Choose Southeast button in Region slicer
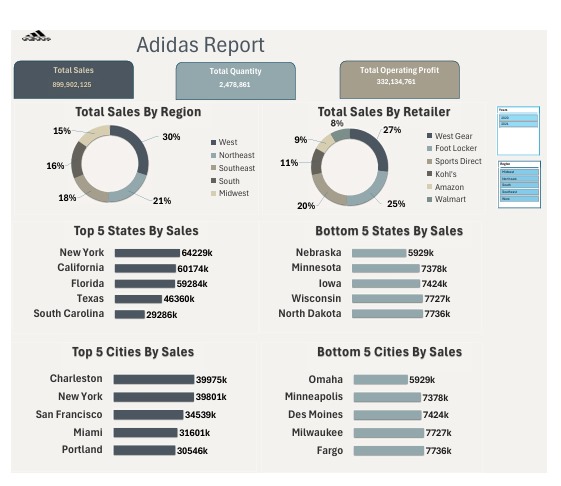 519,191
